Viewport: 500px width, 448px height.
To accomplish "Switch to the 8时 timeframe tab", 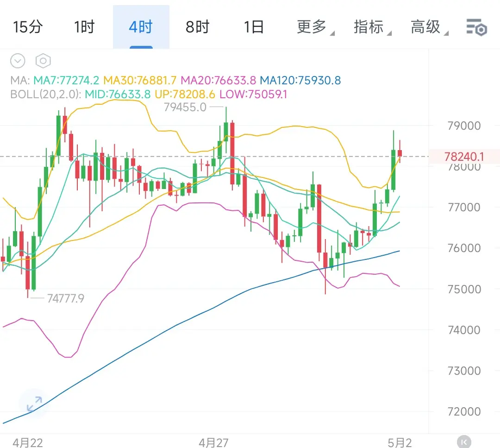I will click(x=197, y=27).
